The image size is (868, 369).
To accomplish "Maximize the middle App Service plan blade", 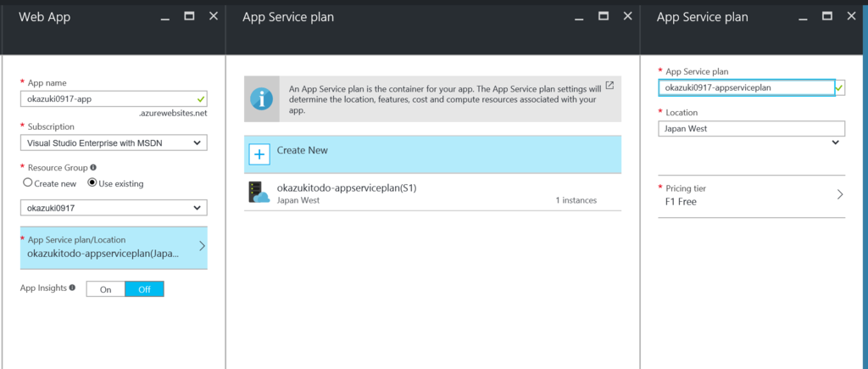I will 604,16.
